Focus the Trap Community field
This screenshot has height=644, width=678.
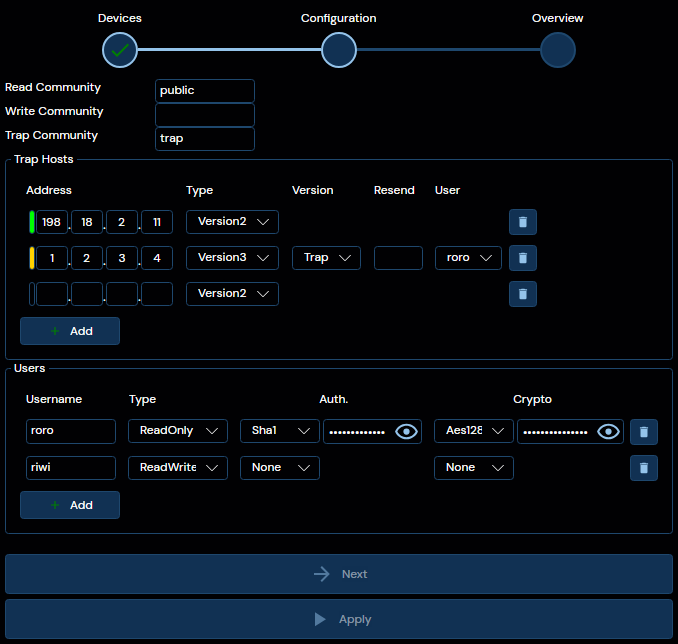coord(205,139)
